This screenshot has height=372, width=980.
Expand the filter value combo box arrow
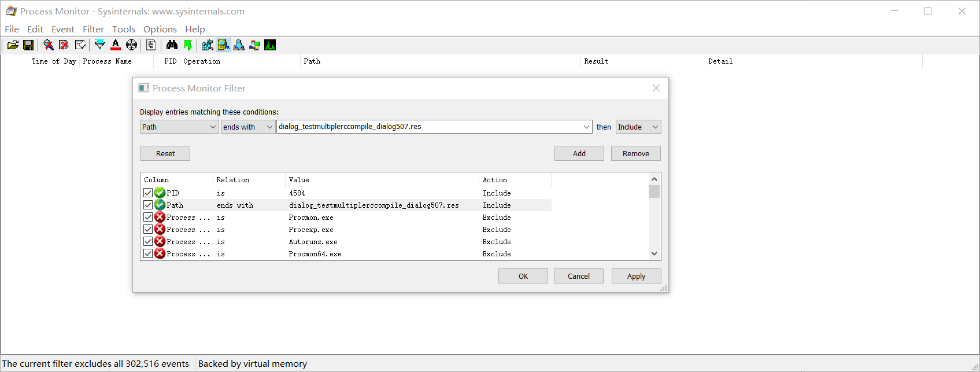(x=586, y=127)
